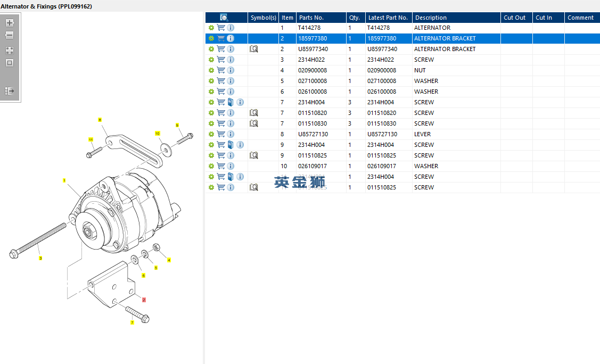Click the four-squares grid view icon
This screenshot has height=364, width=600.
pos(10,51)
